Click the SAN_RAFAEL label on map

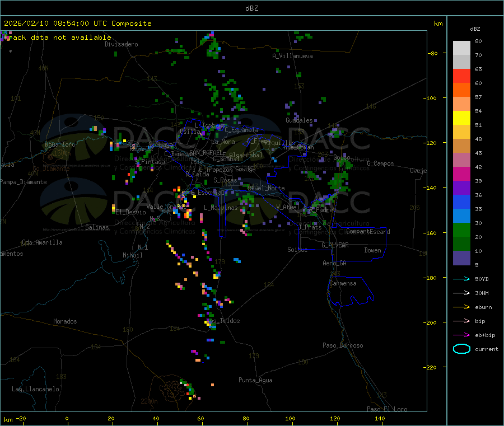point(206,152)
